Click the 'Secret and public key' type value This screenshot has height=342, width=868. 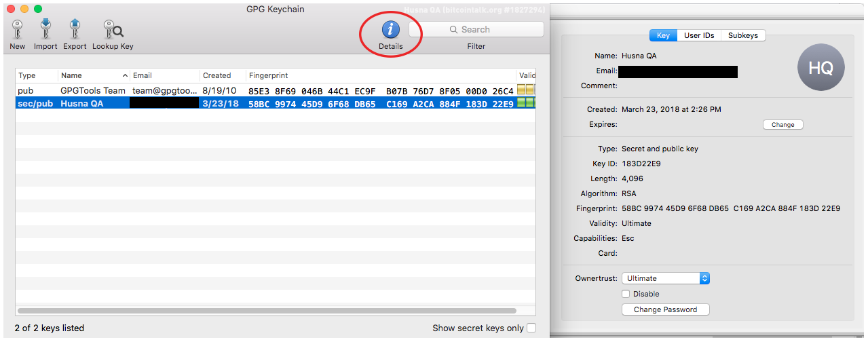click(x=660, y=149)
